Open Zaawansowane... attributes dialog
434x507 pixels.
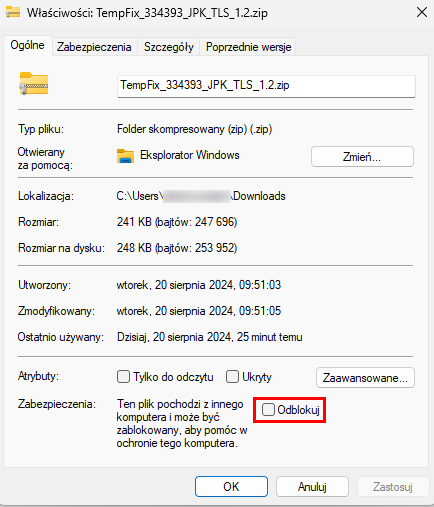pos(365,378)
